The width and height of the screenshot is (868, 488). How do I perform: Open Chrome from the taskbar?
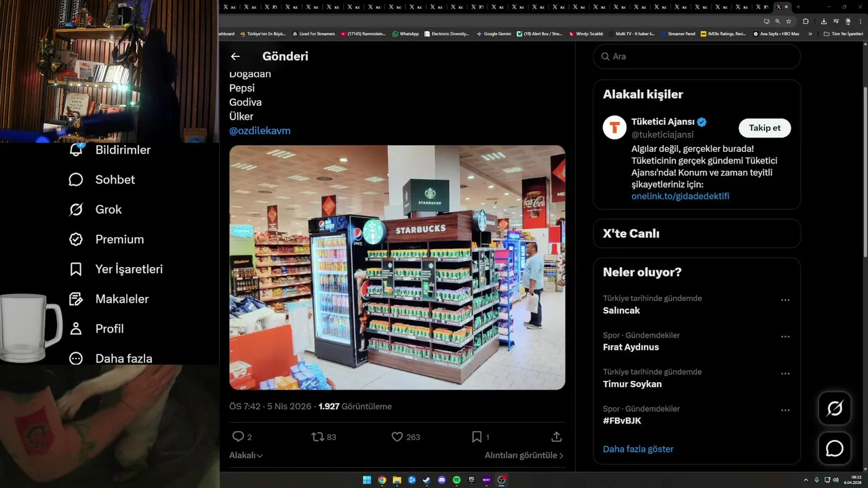[x=382, y=480]
